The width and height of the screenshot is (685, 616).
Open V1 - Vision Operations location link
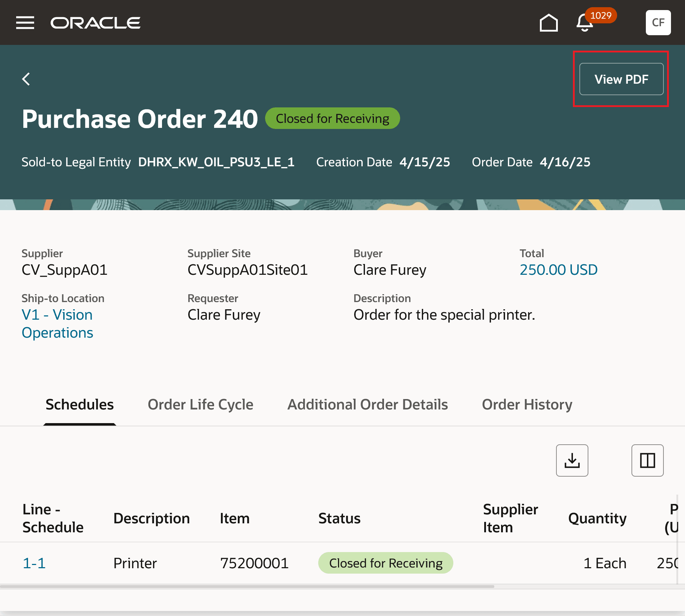click(57, 324)
